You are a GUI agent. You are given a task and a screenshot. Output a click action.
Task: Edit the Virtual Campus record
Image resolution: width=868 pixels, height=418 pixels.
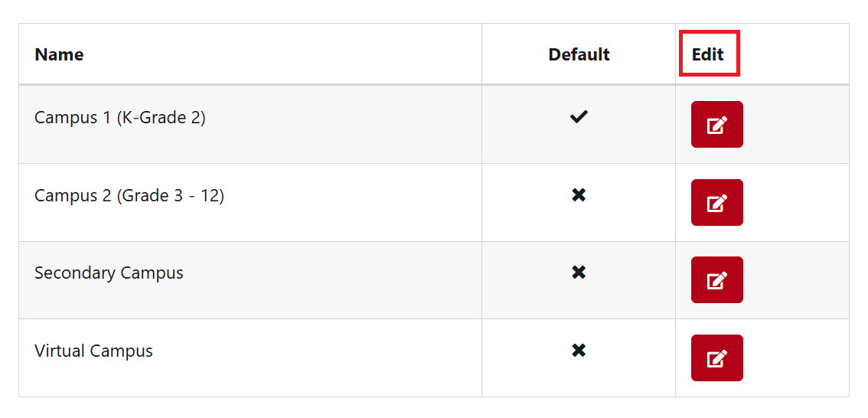click(x=716, y=358)
